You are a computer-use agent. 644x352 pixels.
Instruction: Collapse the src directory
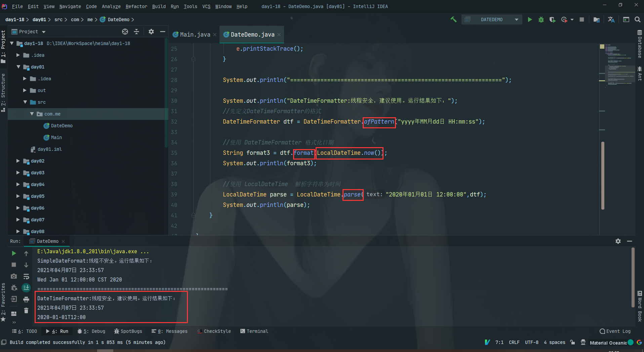[x=25, y=102]
